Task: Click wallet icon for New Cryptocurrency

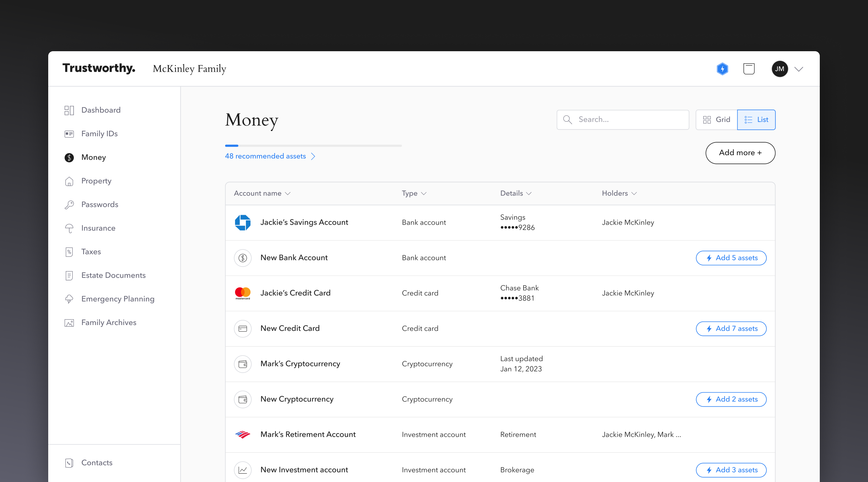Action: [x=243, y=399]
